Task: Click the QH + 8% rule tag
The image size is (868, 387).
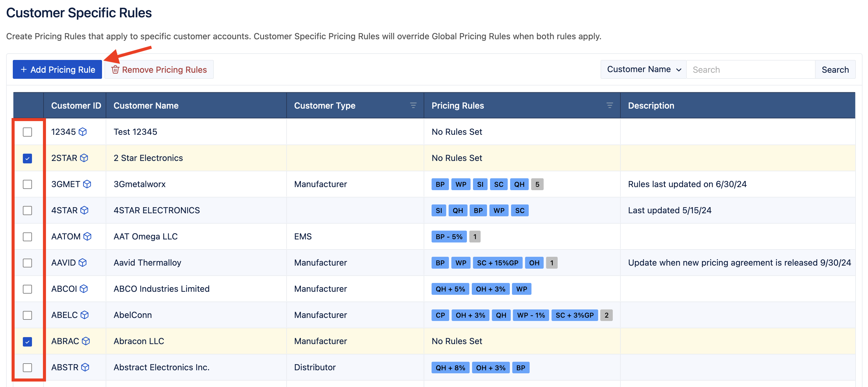Action: tap(450, 368)
